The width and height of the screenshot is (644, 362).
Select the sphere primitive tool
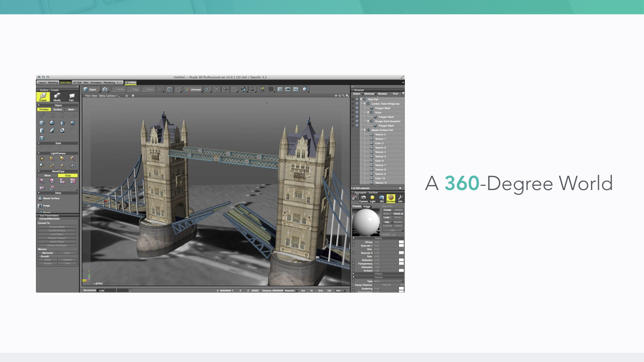point(52,123)
